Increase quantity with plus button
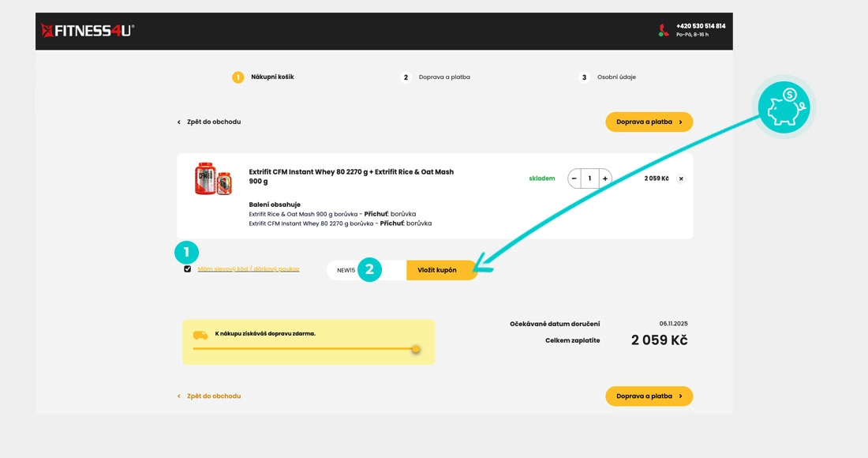868x458 pixels. point(605,178)
